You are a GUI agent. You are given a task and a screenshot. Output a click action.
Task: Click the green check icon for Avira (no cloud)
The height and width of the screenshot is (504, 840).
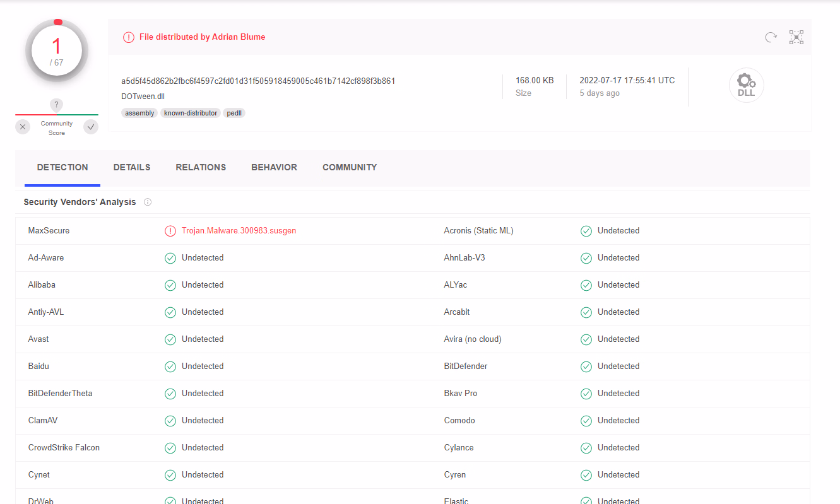point(586,339)
